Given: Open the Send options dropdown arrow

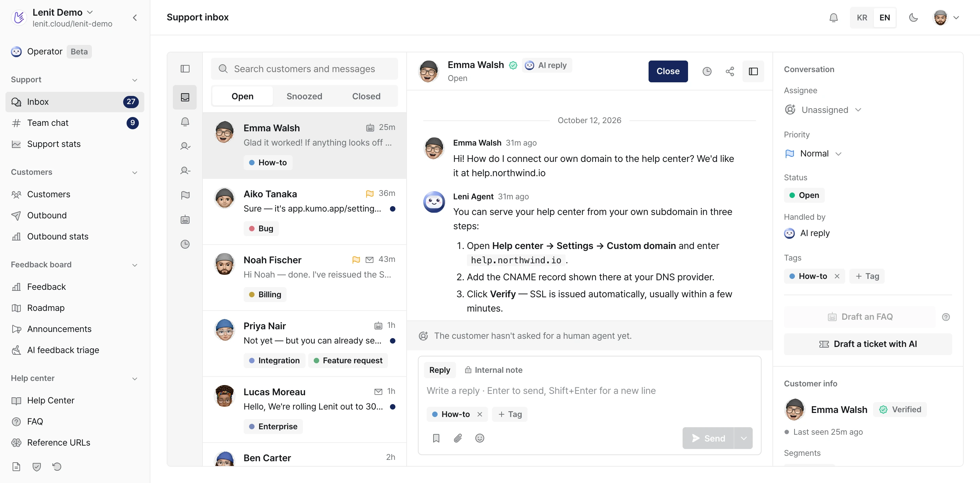Looking at the screenshot, I should (x=744, y=438).
